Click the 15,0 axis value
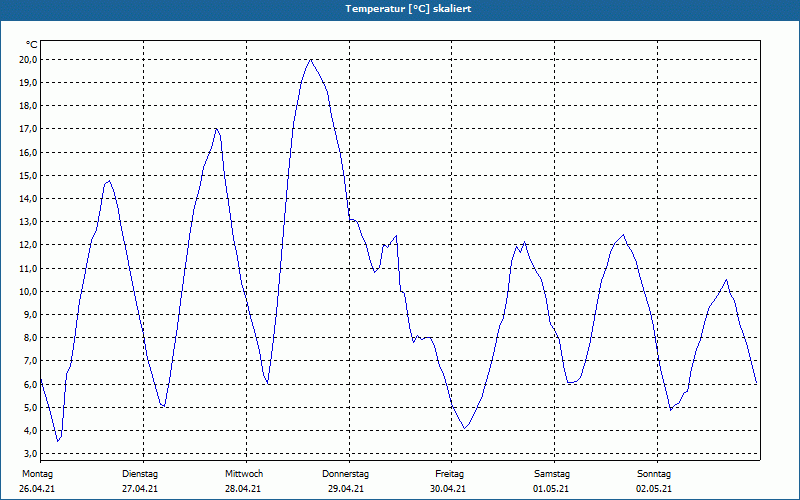This screenshot has height=500, width=800. pyautogui.click(x=29, y=176)
